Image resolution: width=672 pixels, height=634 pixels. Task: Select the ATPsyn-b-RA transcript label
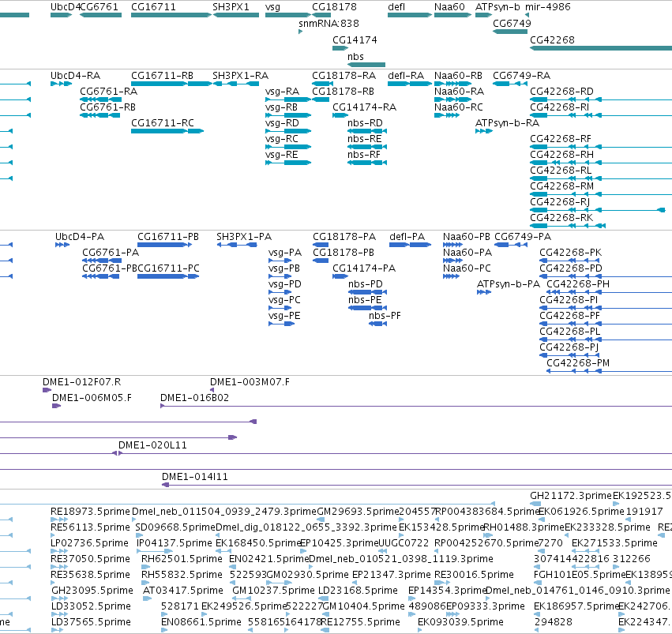click(x=508, y=123)
